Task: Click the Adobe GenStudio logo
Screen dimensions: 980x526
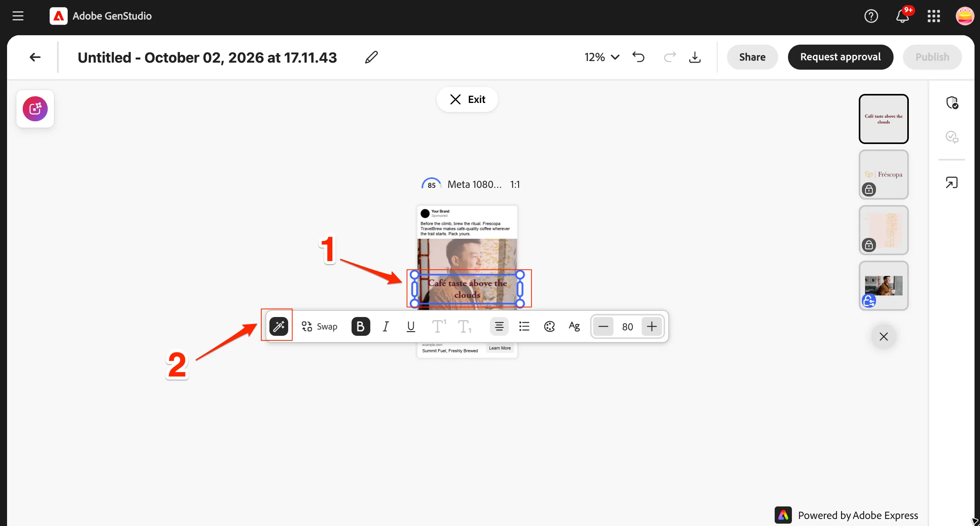Action: [x=58, y=16]
